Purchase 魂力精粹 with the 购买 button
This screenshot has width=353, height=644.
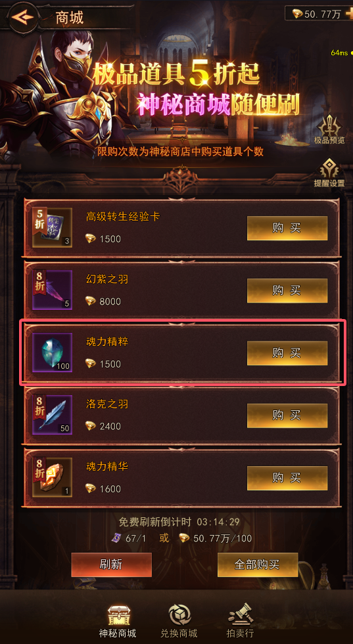tap(287, 353)
